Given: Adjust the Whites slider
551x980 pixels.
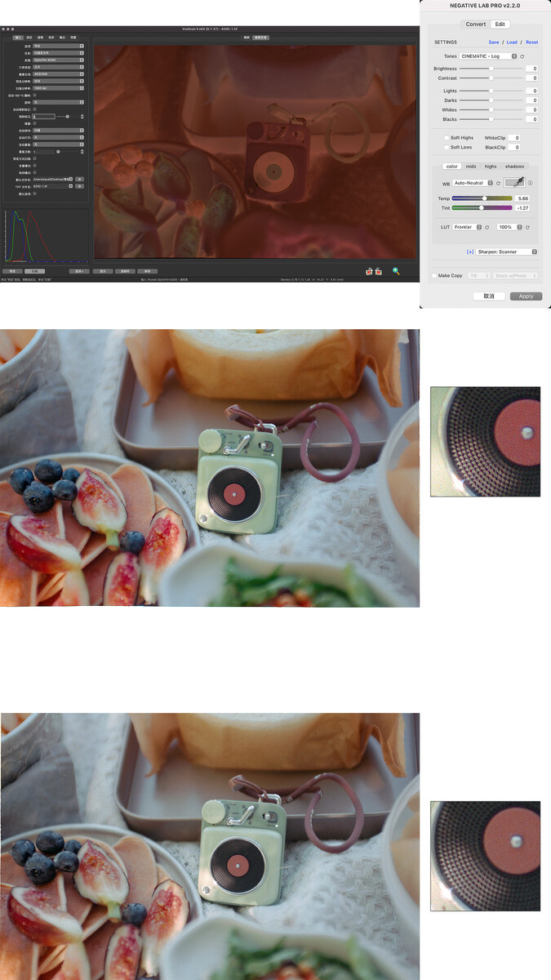Looking at the screenshot, I should click(491, 109).
